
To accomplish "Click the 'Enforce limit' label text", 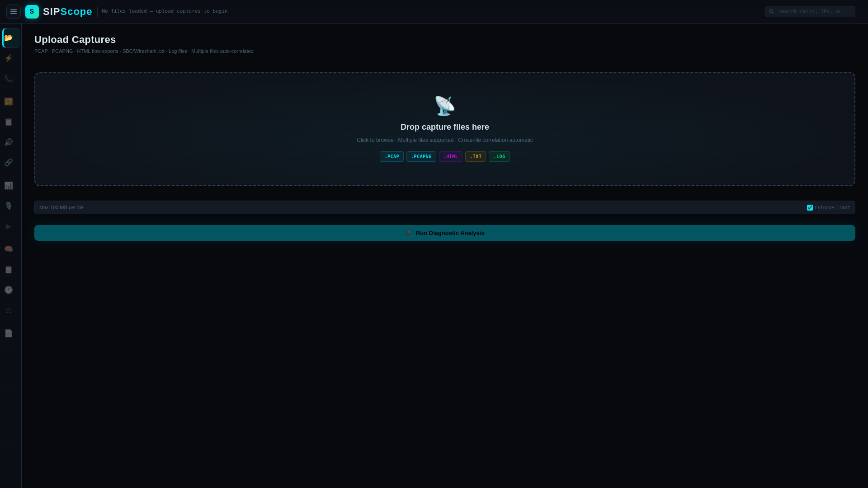I will pos(832,208).
